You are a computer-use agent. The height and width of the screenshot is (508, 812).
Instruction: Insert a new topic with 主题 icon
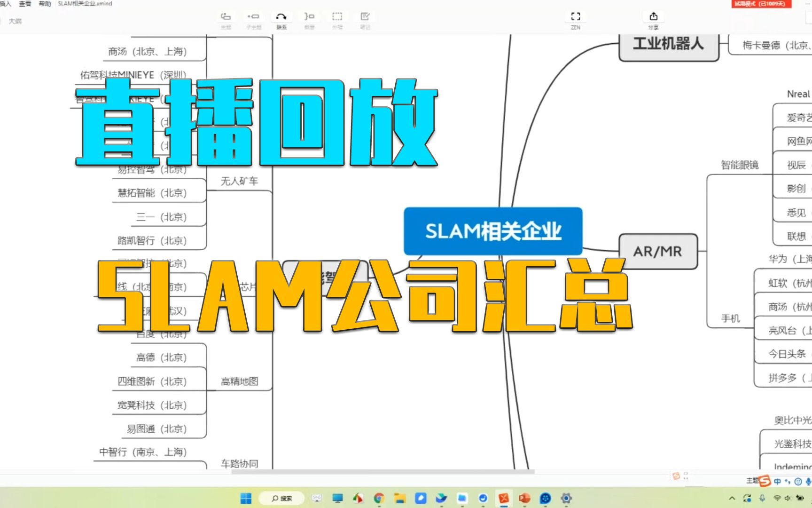(226, 20)
